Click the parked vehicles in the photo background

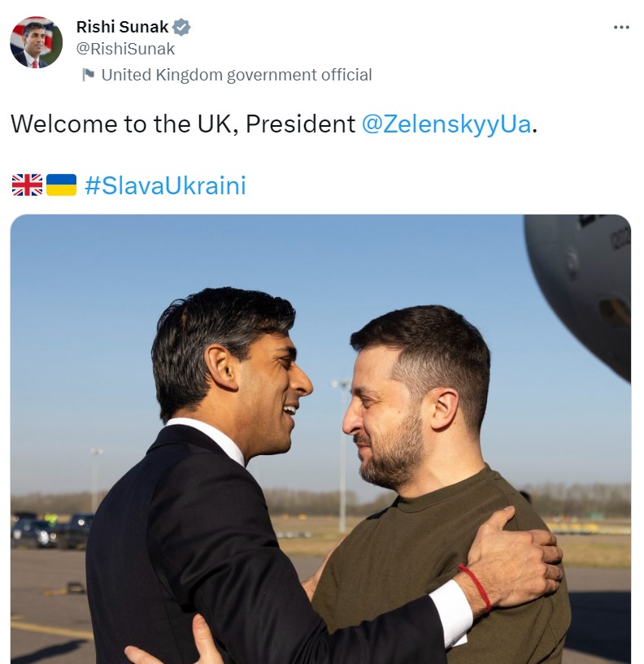(x=49, y=528)
